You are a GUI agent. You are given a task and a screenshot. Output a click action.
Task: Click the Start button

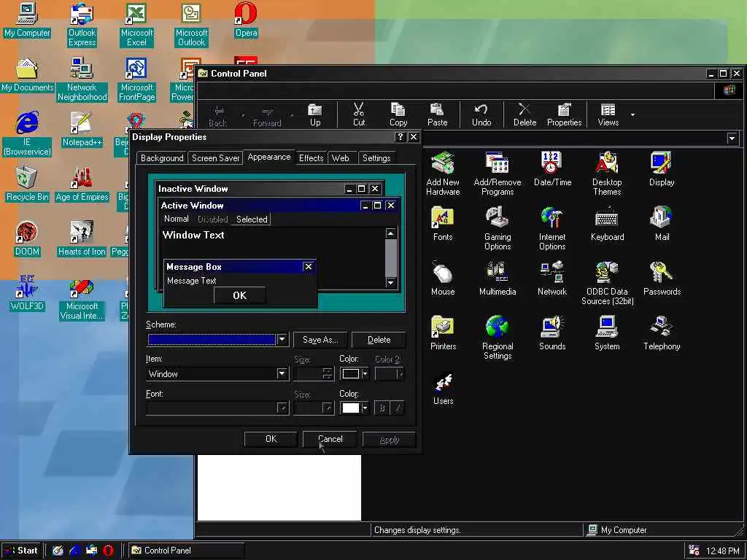(21, 551)
